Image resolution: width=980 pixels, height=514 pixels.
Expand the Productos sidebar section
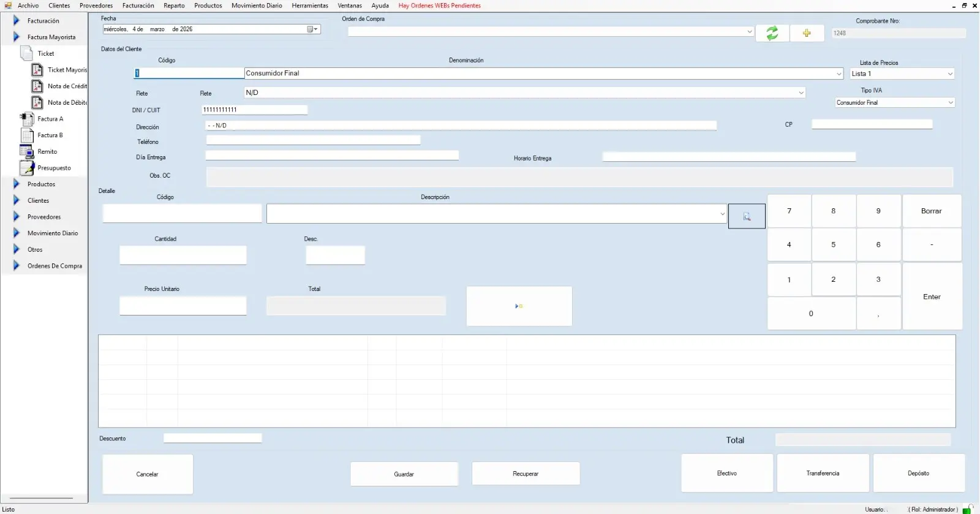[17, 184]
